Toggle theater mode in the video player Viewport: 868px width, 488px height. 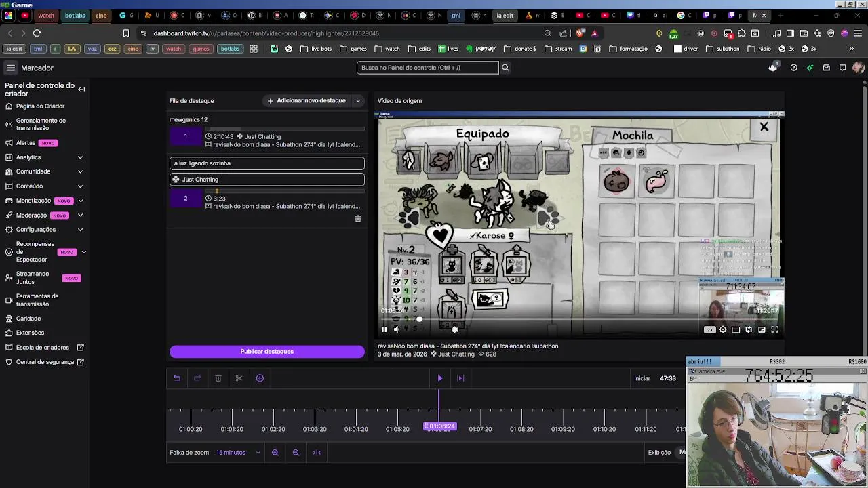736,330
